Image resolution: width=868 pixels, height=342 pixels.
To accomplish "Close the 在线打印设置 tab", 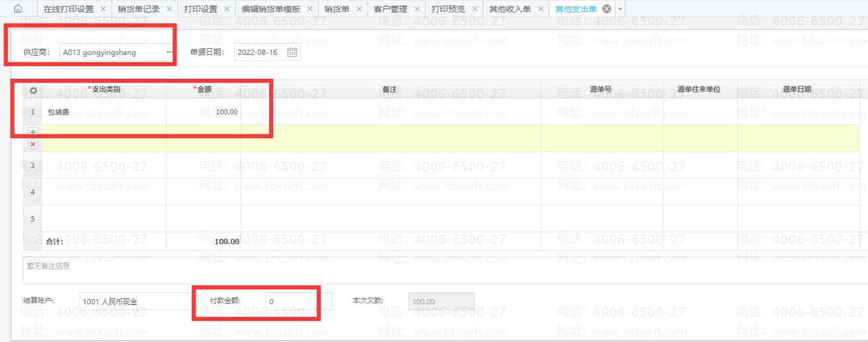I will pos(102,9).
